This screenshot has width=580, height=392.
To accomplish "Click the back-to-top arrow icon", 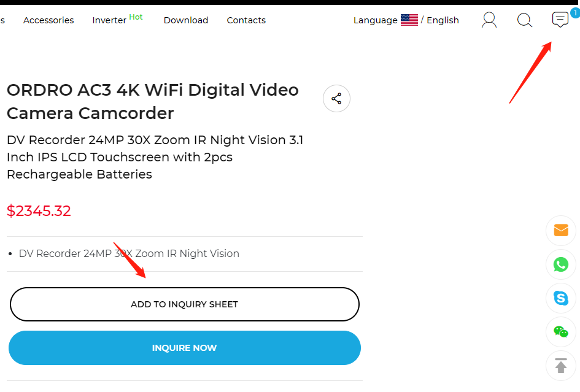I will (560, 365).
